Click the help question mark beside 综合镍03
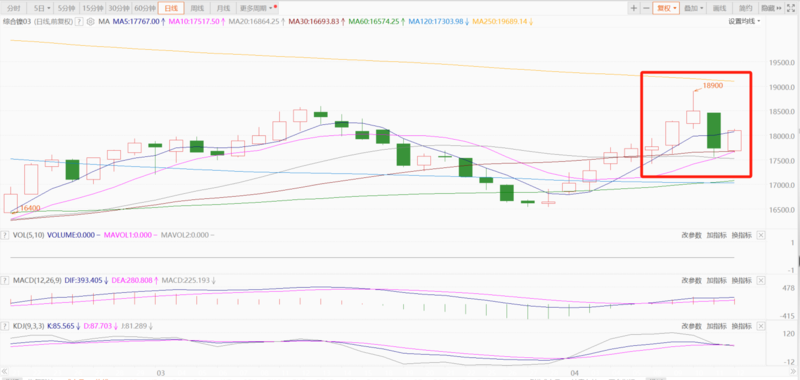This screenshot has width=800, height=380. pos(80,21)
